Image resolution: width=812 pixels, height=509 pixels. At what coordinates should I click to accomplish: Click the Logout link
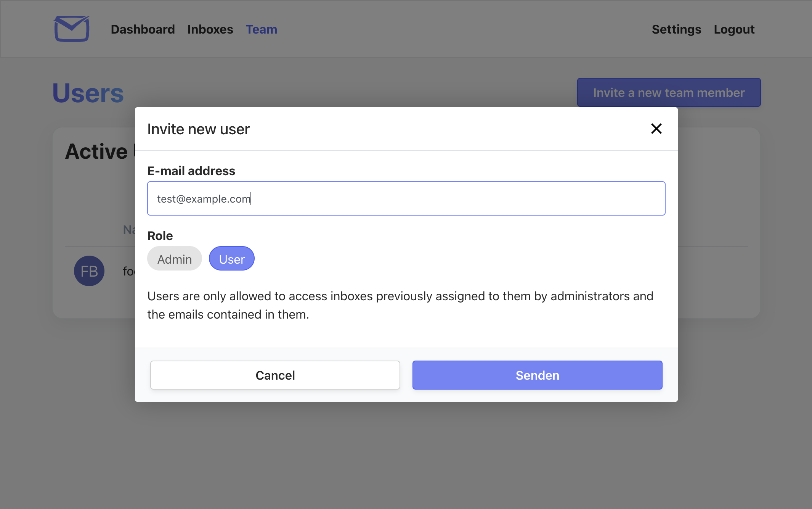(734, 29)
